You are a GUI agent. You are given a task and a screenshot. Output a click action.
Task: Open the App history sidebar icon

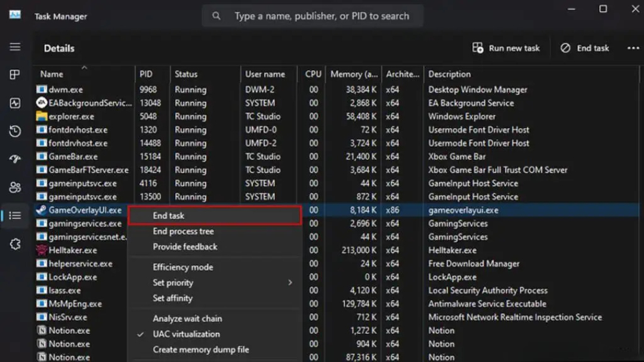15,131
